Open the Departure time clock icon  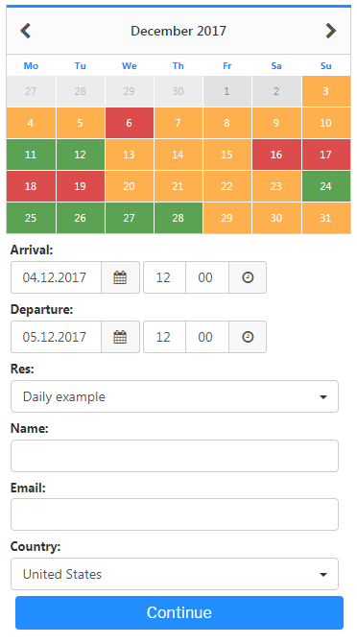248,337
